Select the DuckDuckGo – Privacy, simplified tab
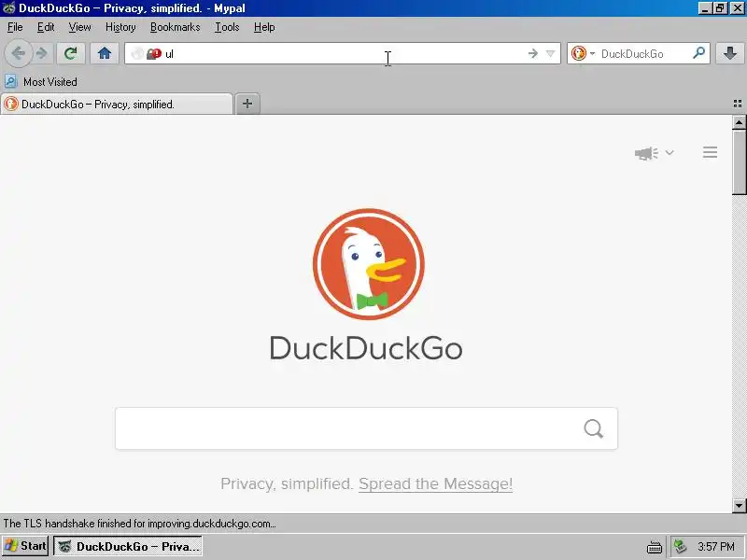The image size is (747, 560). [x=117, y=105]
